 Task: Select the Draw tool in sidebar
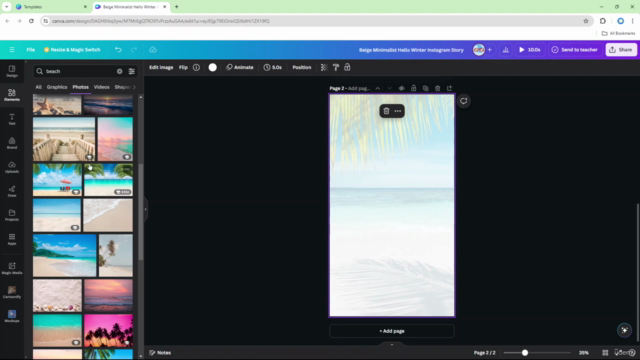click(12, 191)
